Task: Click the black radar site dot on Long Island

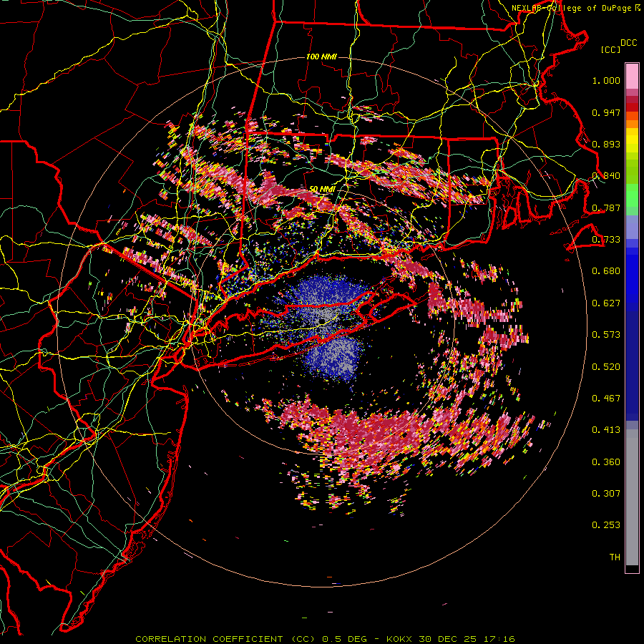Action: 322,321
